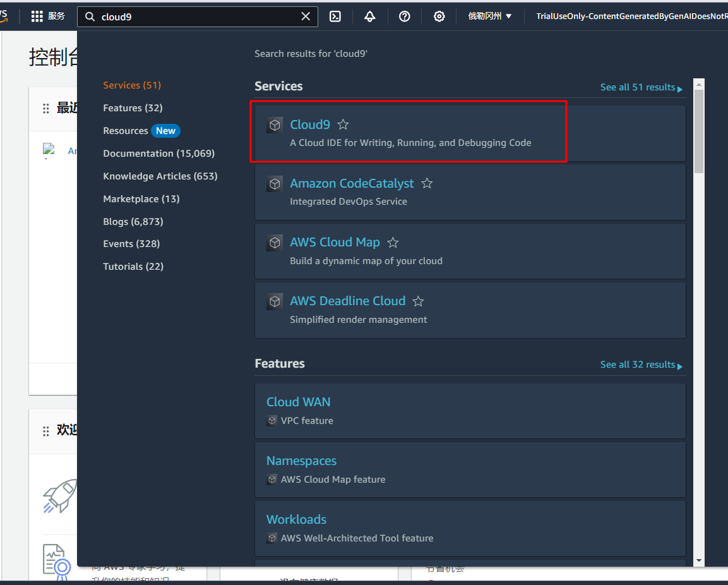Open the Workloads feature

[x=296, y=519]
